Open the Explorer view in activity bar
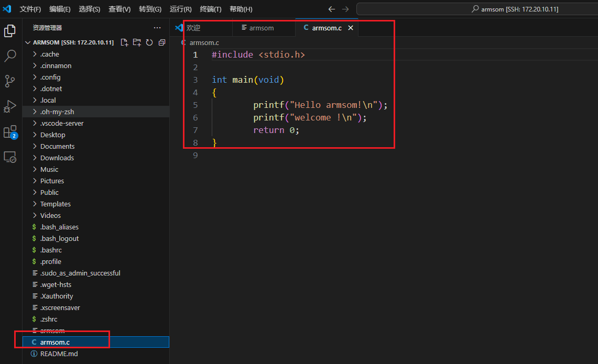This screenshot has height=364, width=598. (x=10, y=31)
